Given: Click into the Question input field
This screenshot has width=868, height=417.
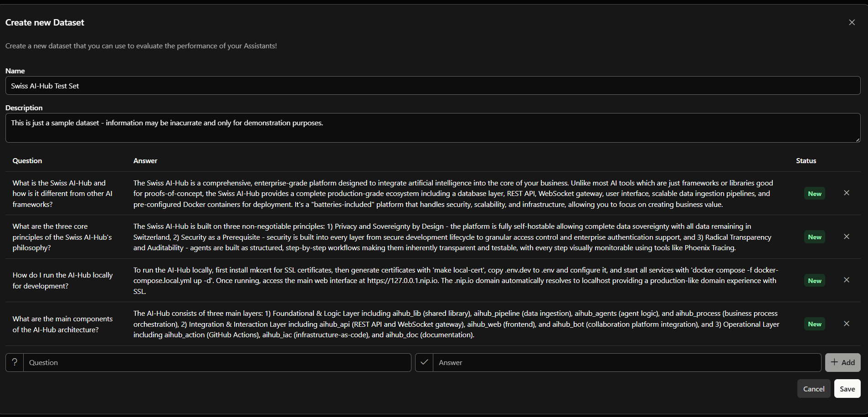Looking at the screenshot, I should click(x=217, y=362).
